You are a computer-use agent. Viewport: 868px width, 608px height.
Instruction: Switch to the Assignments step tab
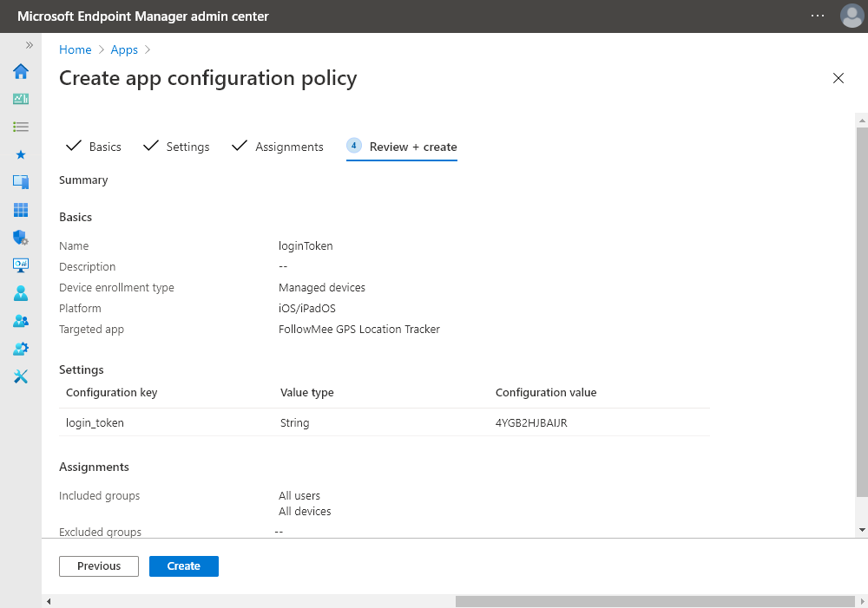pos(278,147)
